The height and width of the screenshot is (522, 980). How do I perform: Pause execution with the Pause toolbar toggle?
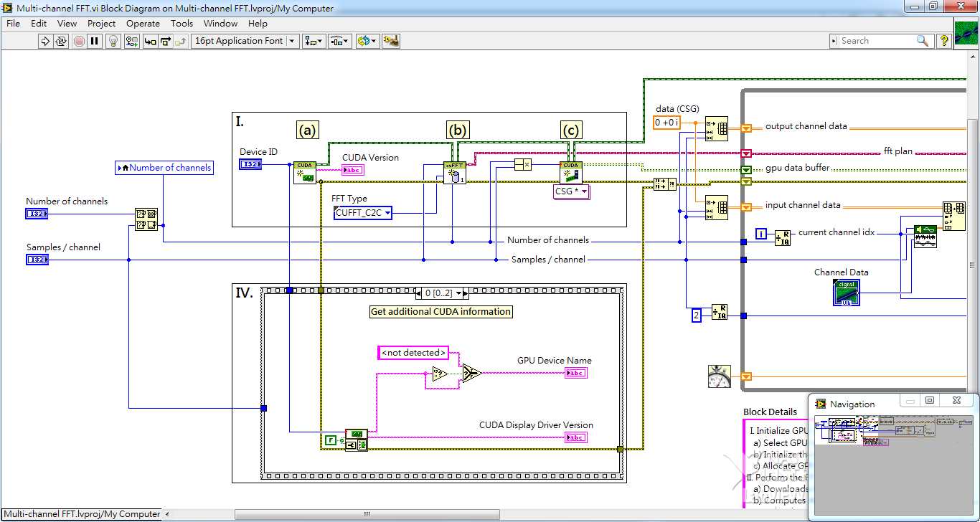pos(96,41)
